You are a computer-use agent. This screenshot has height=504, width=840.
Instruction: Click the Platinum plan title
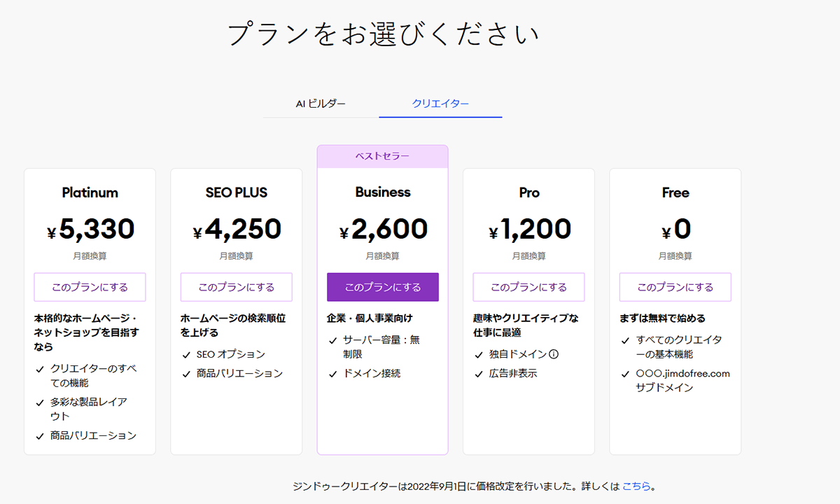point(90,192)
